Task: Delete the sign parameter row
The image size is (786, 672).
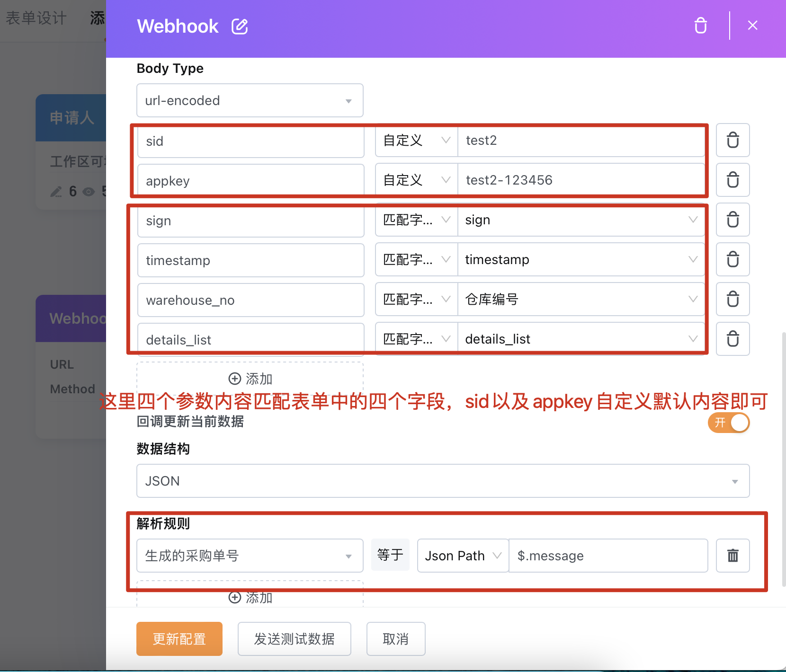Action: click(x=732, y=220)
